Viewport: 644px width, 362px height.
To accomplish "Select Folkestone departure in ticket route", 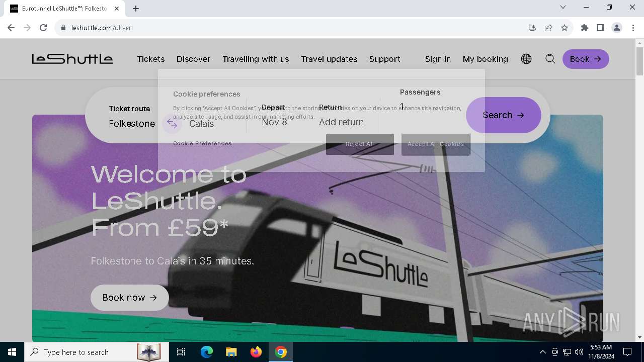I will coord(132,124).
